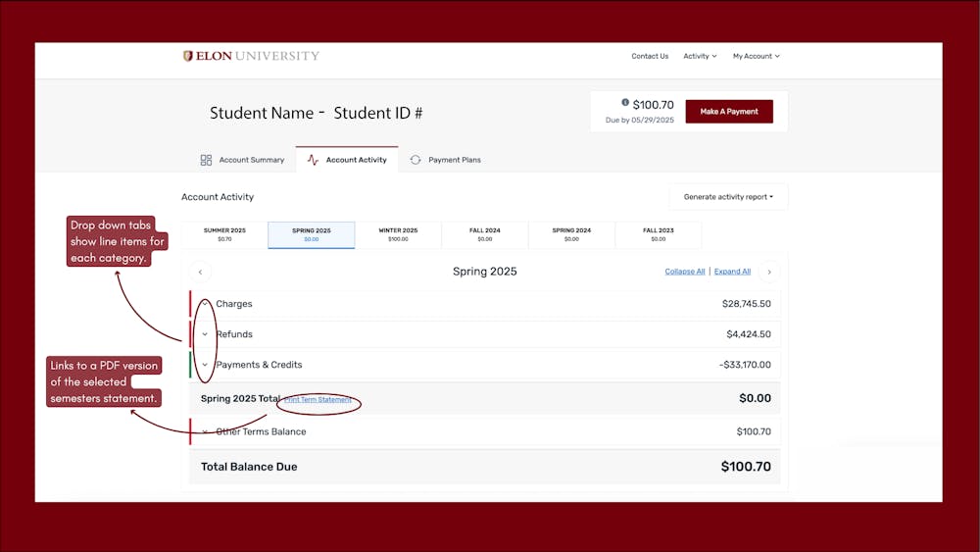Expand the Charges row
The height and width of the screenshot is (552, 980).
205,304
